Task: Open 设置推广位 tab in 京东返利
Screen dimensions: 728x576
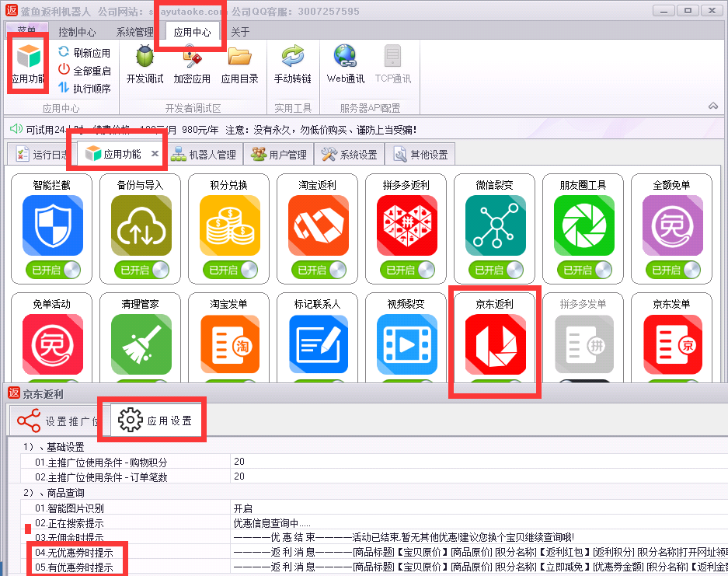Action: (x=59, y=421)
